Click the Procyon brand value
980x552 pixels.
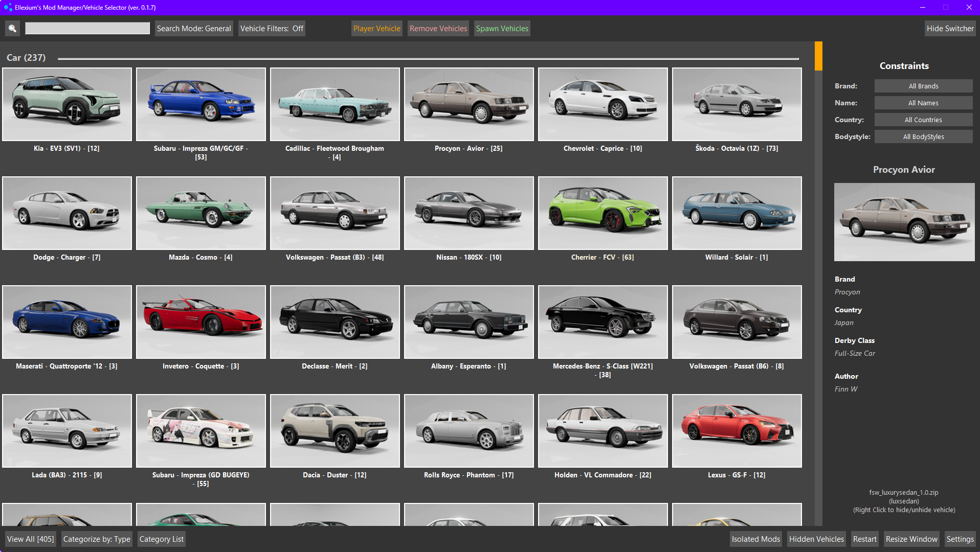click(x=847, y=292)
